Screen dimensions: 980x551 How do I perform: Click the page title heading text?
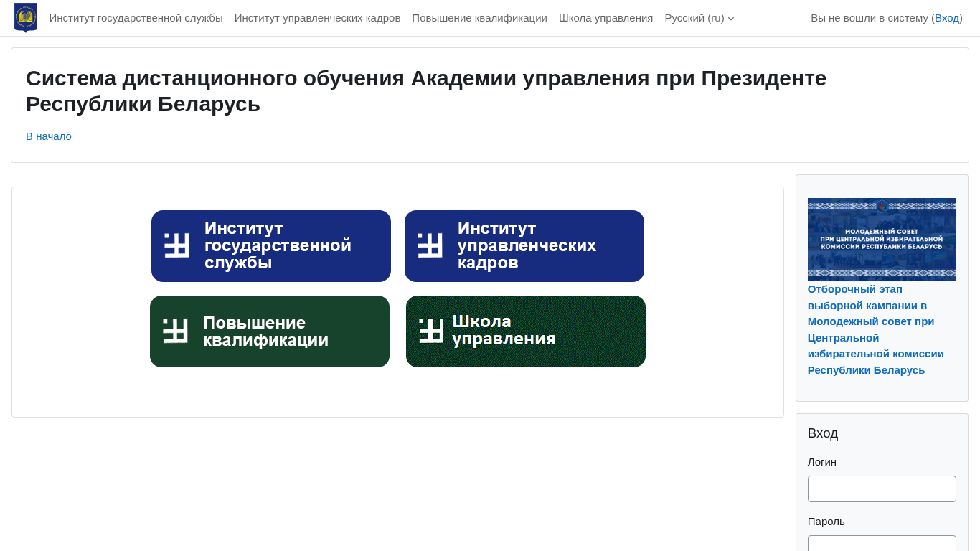(426, 91)
